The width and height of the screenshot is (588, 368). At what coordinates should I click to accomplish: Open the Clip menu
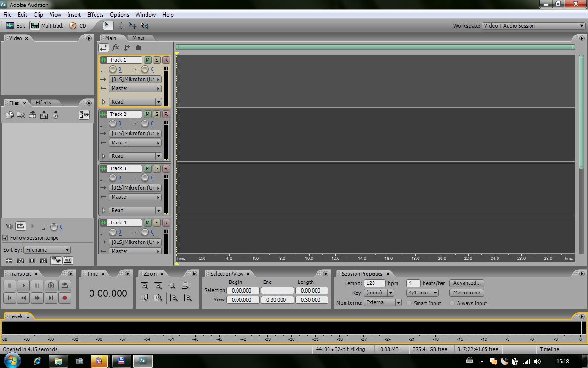pos(38,15)
